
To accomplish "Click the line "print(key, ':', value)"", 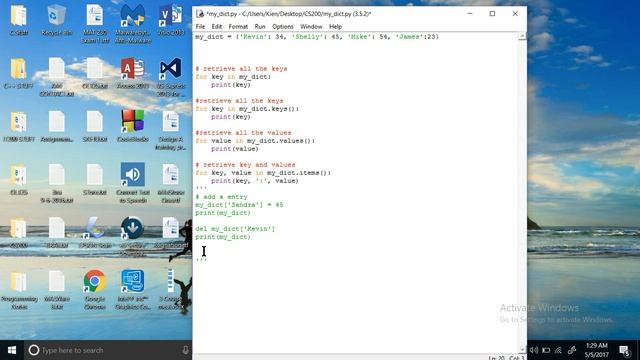I will [x=254, y=181].
